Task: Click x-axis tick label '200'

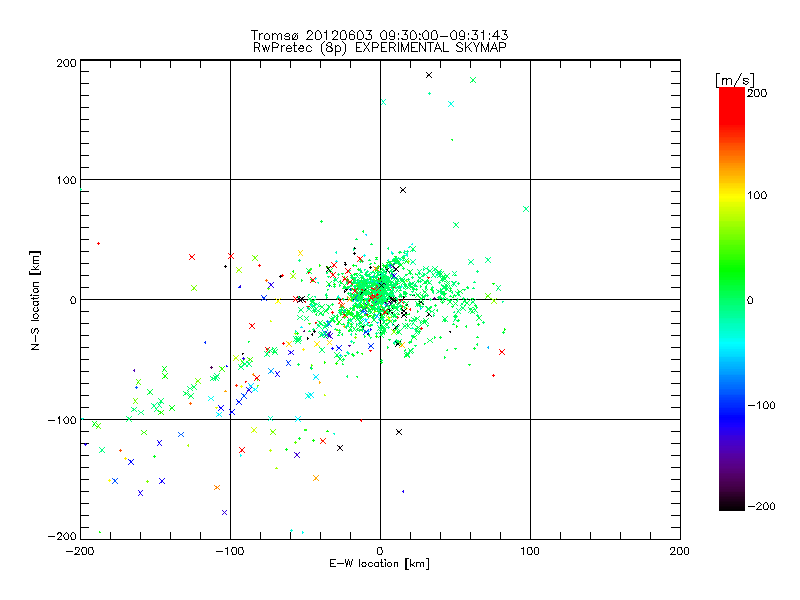Action: (x=680, y=552)
